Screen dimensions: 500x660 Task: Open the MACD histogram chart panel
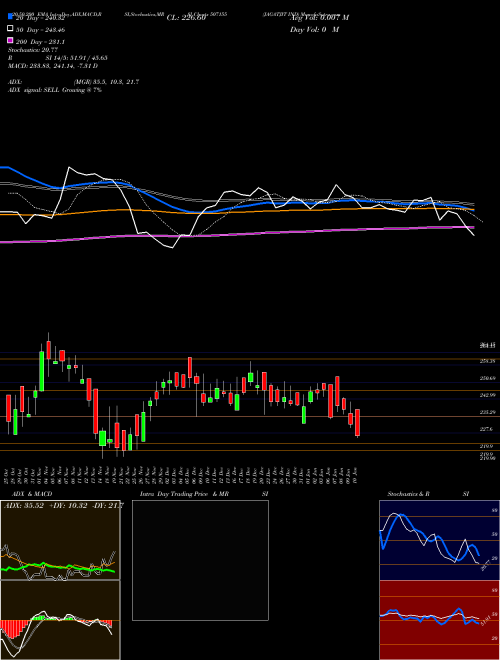[x=60, y=620]
